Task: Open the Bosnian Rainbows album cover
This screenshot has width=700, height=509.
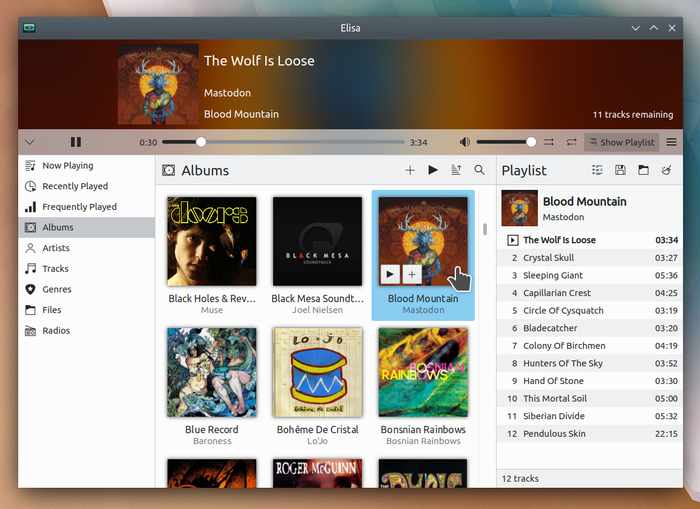Action: [x=423, y=372]
